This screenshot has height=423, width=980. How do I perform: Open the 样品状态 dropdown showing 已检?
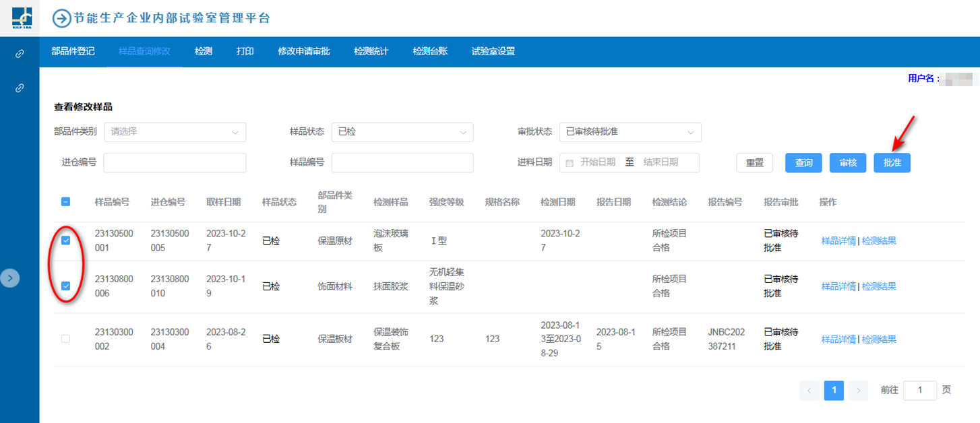click(402, 132)
